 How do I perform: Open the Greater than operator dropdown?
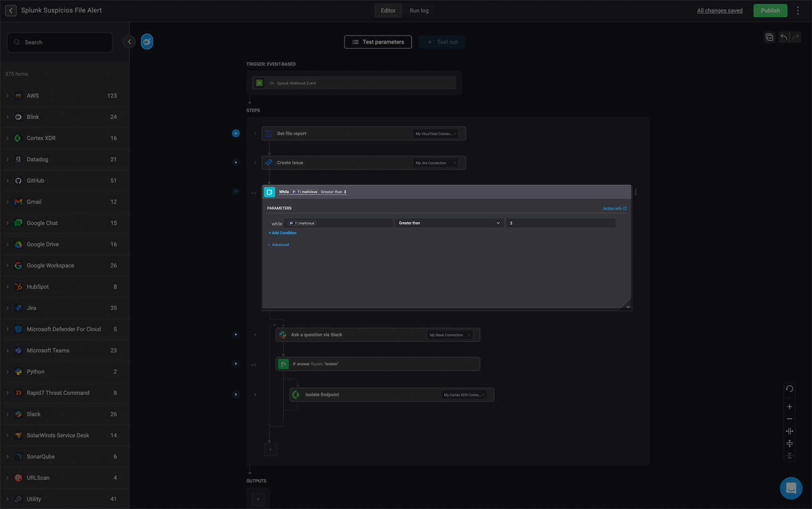click(x=449, y=223)
